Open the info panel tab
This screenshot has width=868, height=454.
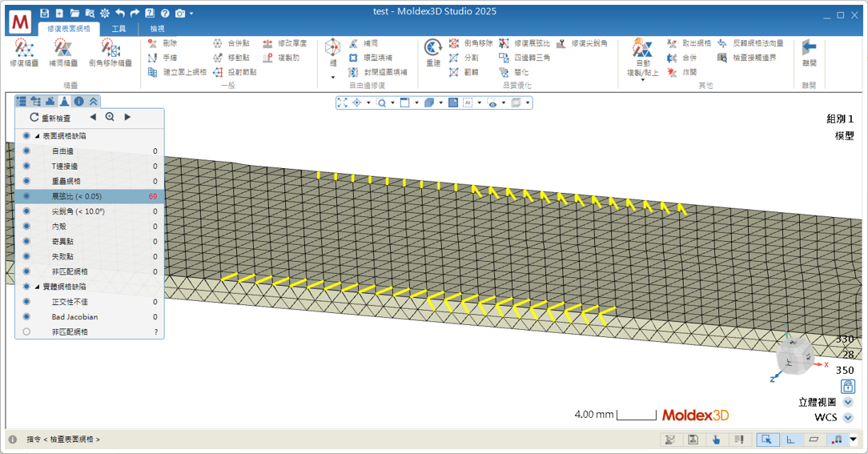79,101
